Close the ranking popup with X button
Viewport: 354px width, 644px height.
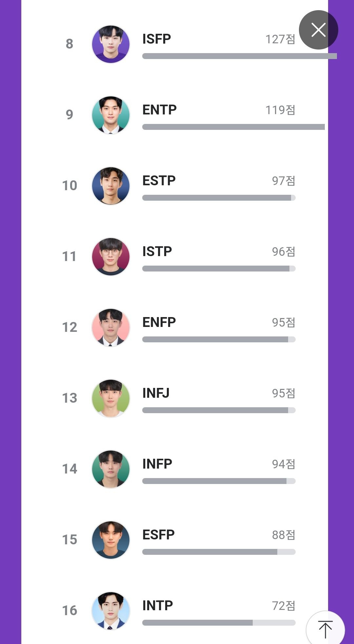click(x=318, y=30)
